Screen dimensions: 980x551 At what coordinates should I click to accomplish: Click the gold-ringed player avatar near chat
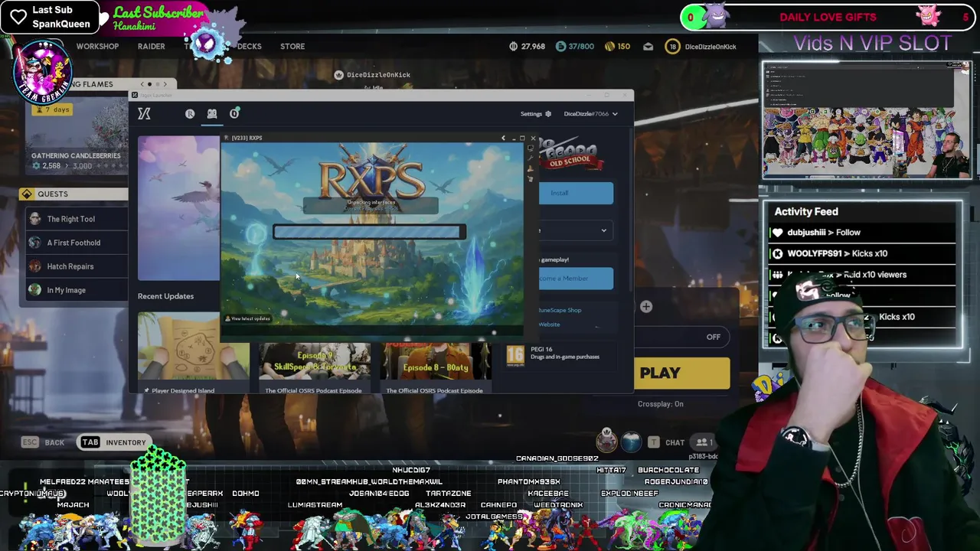pyautogui.click(x=606, y=440)
